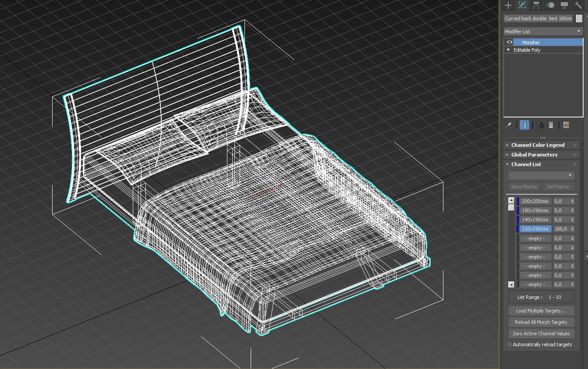Adjust the 120x190cms channel spinner arrows
Viewport: 588px width, 369px height.
572,229
